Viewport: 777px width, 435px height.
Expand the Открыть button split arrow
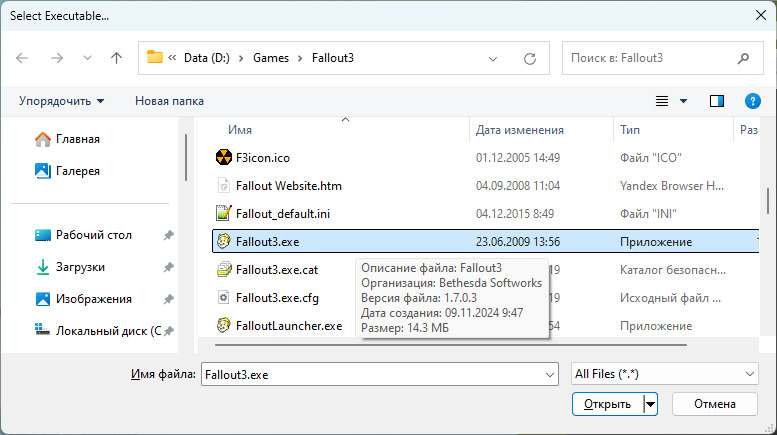pos(651,404)
